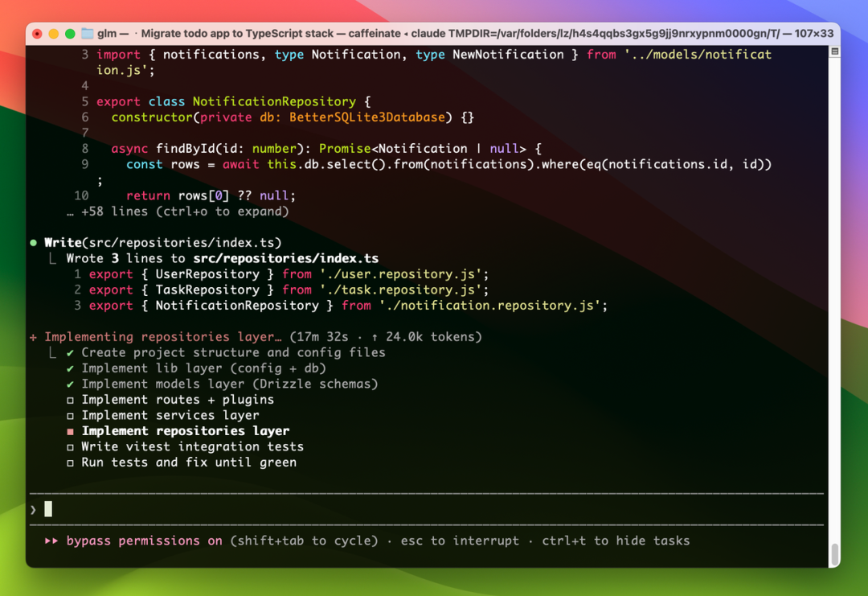Click the prompt chevron symbol
This screenshot has width=868, height=596.
33,509
